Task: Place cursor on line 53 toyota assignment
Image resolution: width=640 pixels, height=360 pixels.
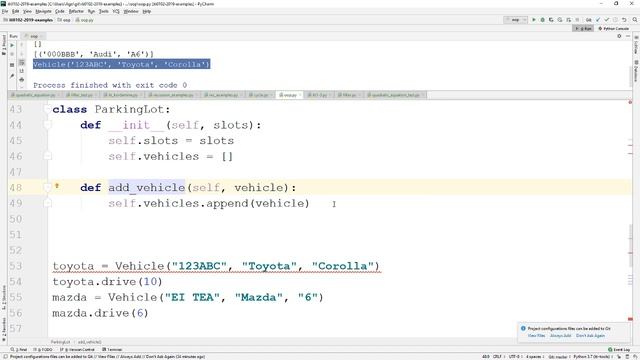Action: (x=216, y=266)
